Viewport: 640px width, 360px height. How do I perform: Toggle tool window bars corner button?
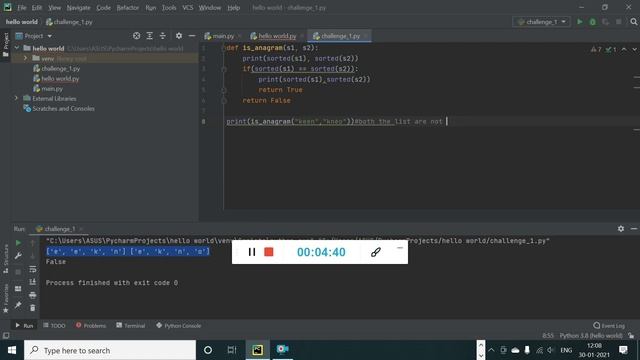click(6, 336)
